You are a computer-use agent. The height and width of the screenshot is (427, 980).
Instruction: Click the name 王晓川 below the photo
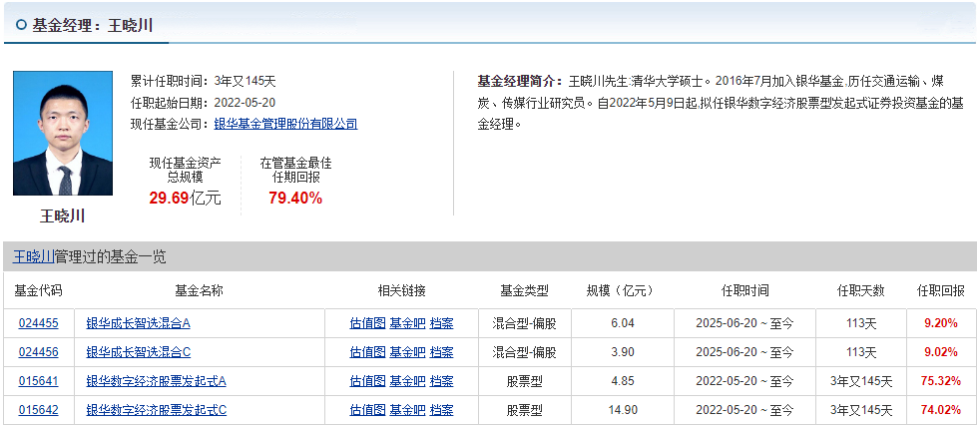pyautogui.click(x=63, y=216)
